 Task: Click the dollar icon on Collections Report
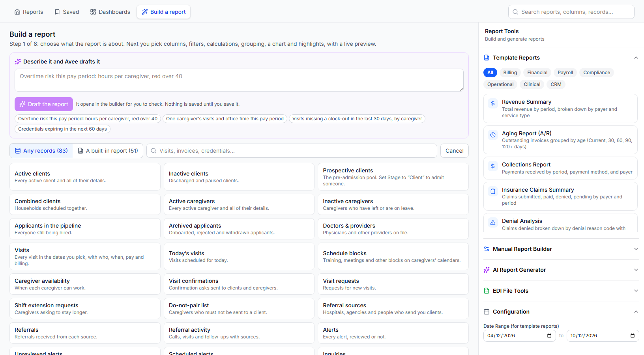pyautogui.click(x=493, y=166)
